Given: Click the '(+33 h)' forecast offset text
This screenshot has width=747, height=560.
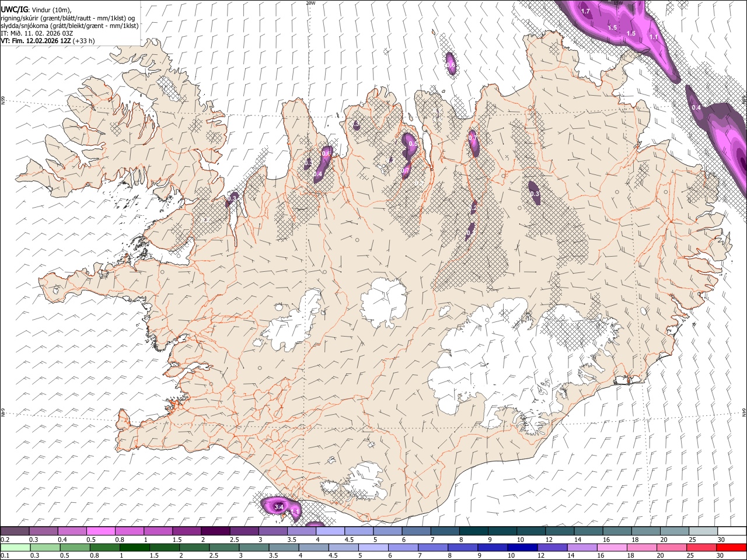Looking at the screenshot, I should click(84, 41).
